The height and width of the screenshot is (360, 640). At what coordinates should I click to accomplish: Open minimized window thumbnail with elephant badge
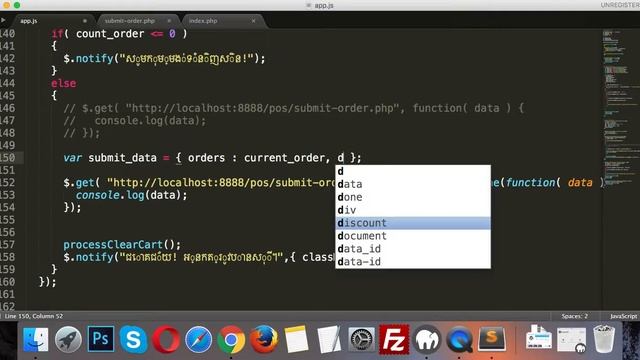(571, 340)
